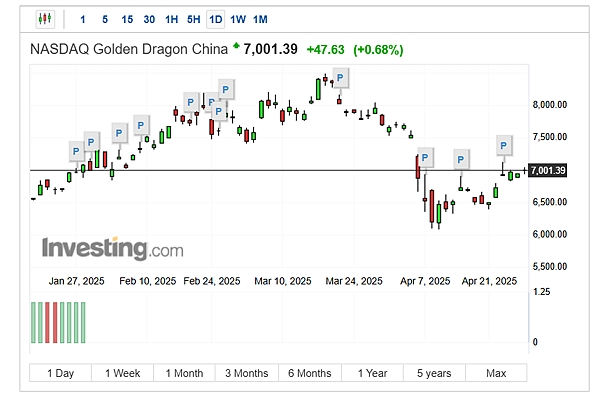This screenshot has width=600, height=400.
Task: Select the 1 minute interval
Action: coord(83,20)
